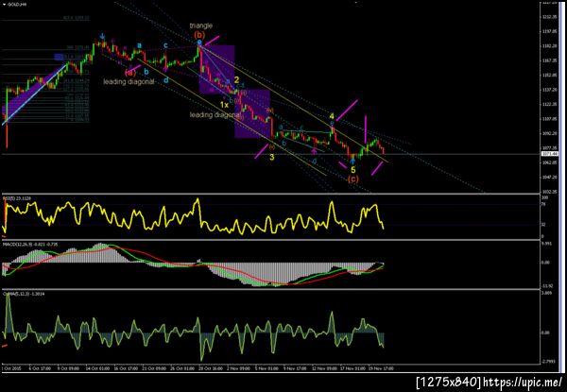Viewport: 567px width, 392px height.
Task: Click the 1092.20 price scale value
Action: 549,133
